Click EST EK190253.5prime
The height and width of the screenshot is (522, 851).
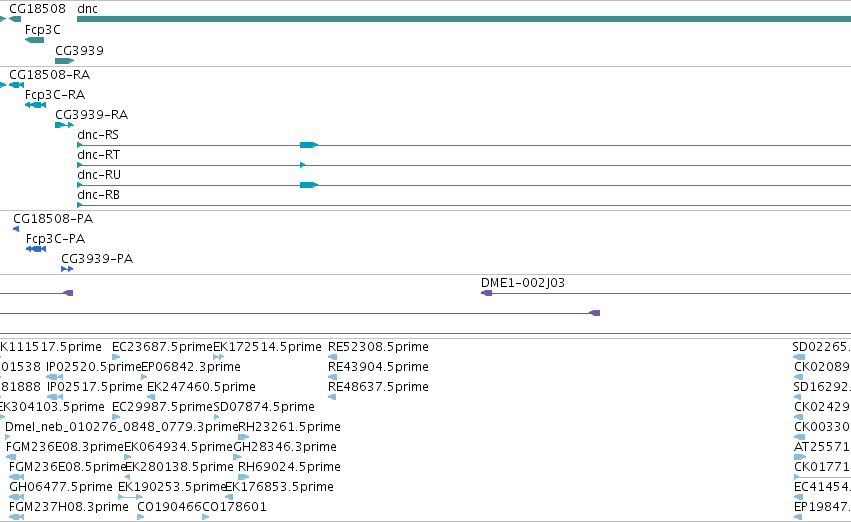172,488
